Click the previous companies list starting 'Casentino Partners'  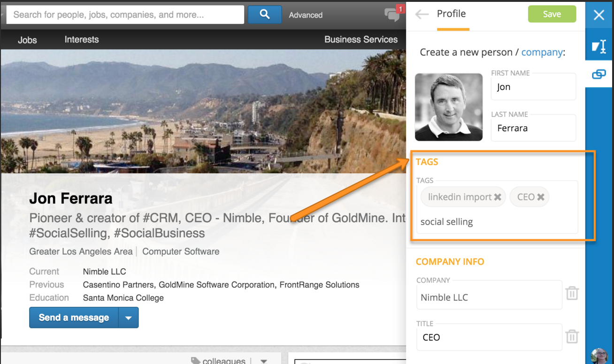click(221, 285)
